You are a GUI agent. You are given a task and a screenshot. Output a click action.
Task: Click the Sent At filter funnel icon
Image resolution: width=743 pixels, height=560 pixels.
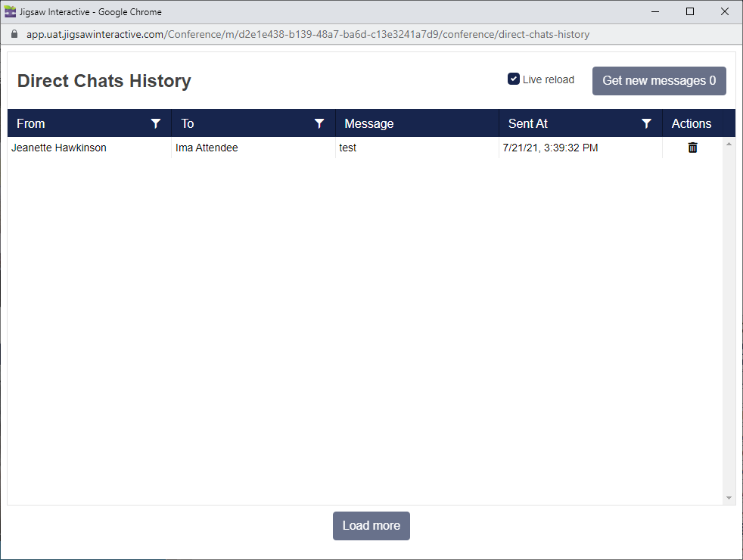pyautogui.click(x=647, y=123)
